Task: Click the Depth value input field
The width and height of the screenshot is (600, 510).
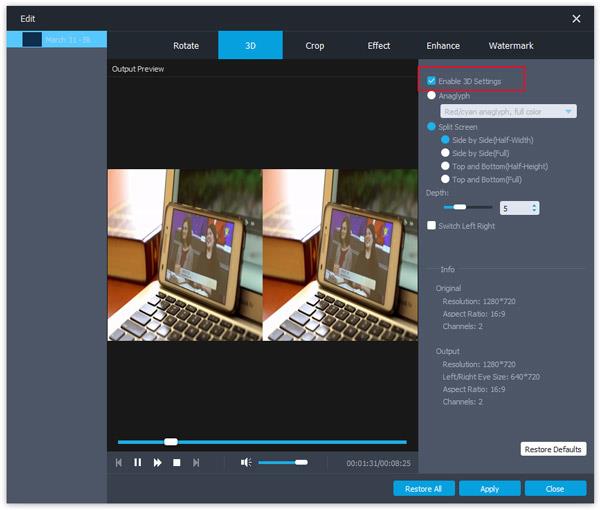Action: 515,208
